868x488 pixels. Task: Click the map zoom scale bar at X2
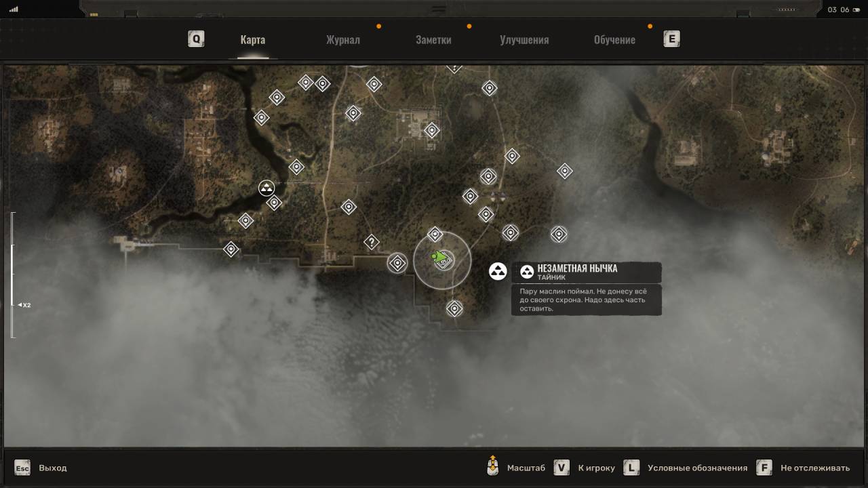(13, 305)
